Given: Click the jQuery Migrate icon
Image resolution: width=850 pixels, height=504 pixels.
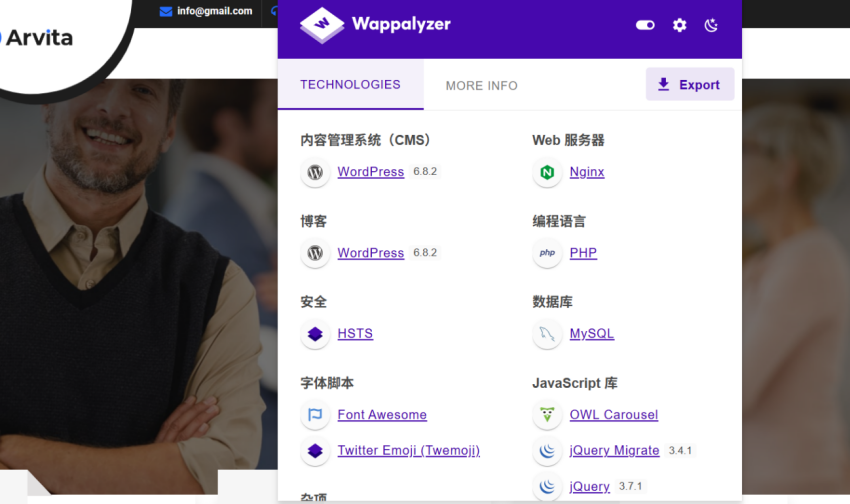Looking at the screenshot, I should pyautogui.click(x=547, y=451).
